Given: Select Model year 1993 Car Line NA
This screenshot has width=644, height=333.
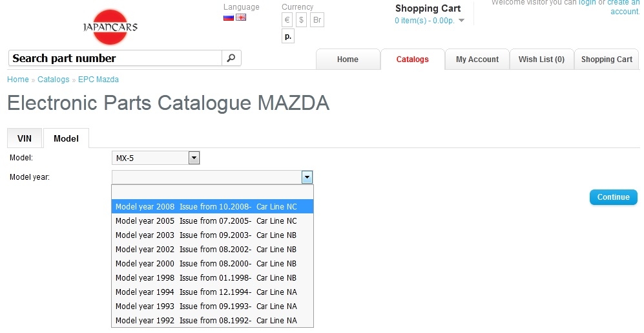Looking at the screenshot, I should pyautogui.click(x=213, y=306).
